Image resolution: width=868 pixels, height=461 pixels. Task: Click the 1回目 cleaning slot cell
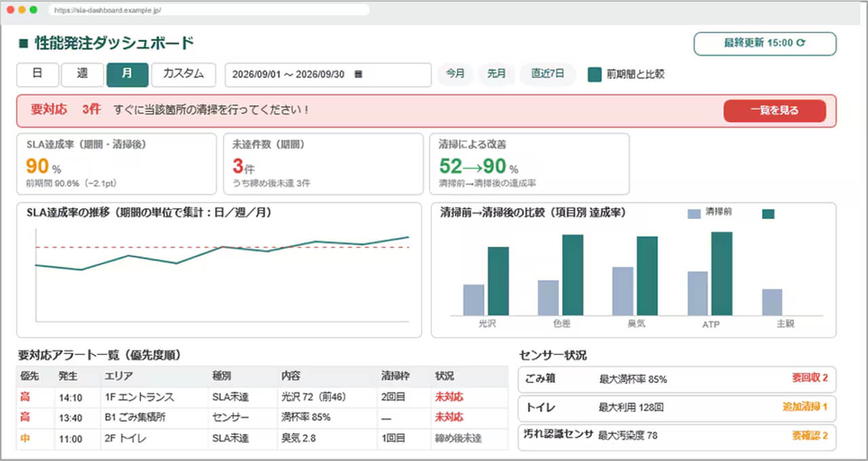pyautogui.click(x=393, y=439)
